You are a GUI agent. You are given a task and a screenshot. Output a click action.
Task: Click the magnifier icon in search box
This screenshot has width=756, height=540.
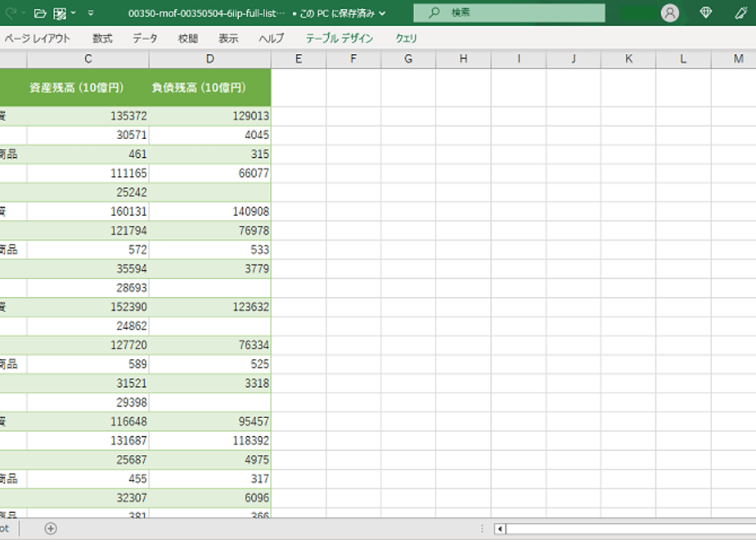[x=434, y=12]
